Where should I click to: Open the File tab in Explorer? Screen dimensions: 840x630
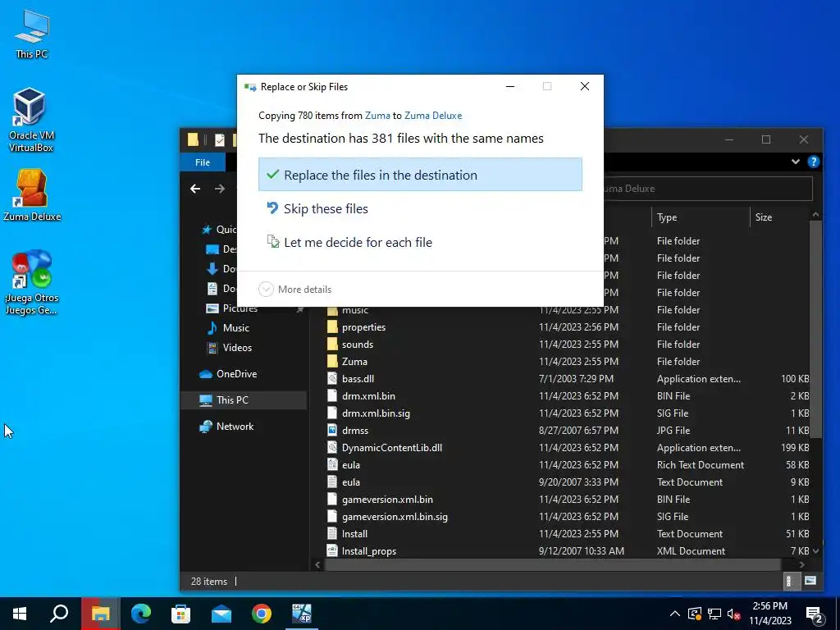203,162
